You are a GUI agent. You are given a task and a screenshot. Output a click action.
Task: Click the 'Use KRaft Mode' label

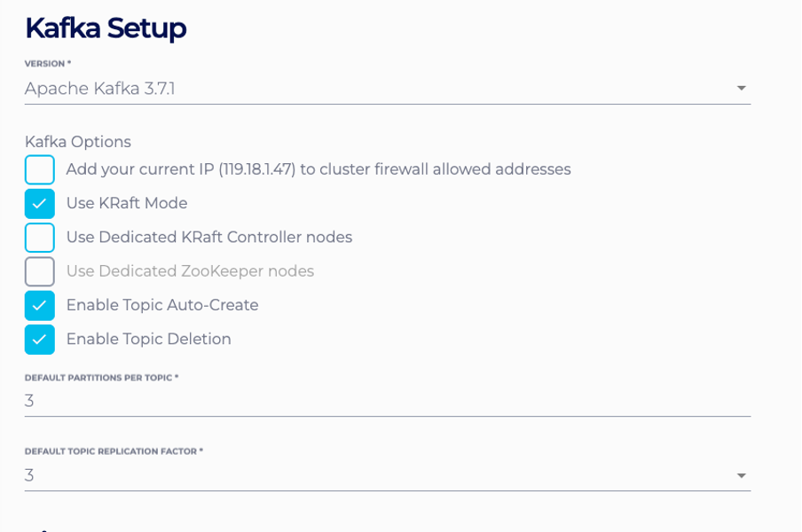[x=127, y=203]
